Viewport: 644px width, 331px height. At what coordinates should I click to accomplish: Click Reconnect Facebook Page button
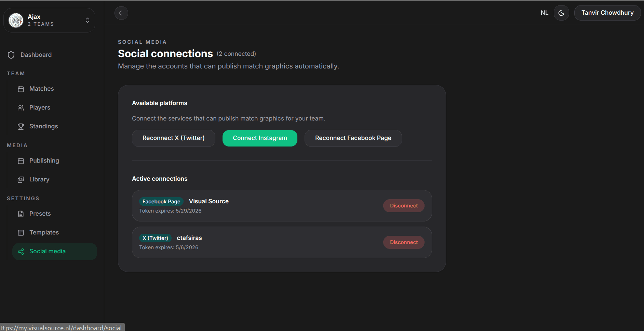coord(353,138)
